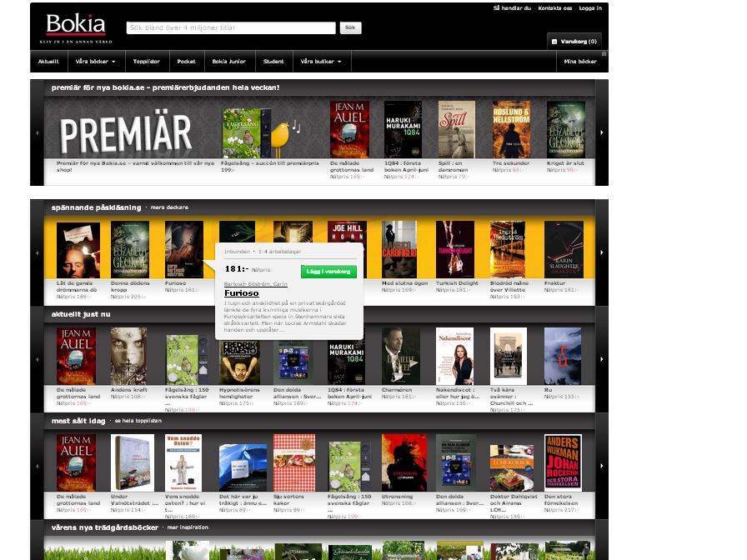747x560 pixels.
Task: Open the large PREMIÄR banner image
Action: pyautogui.click(x=126, y=134)
